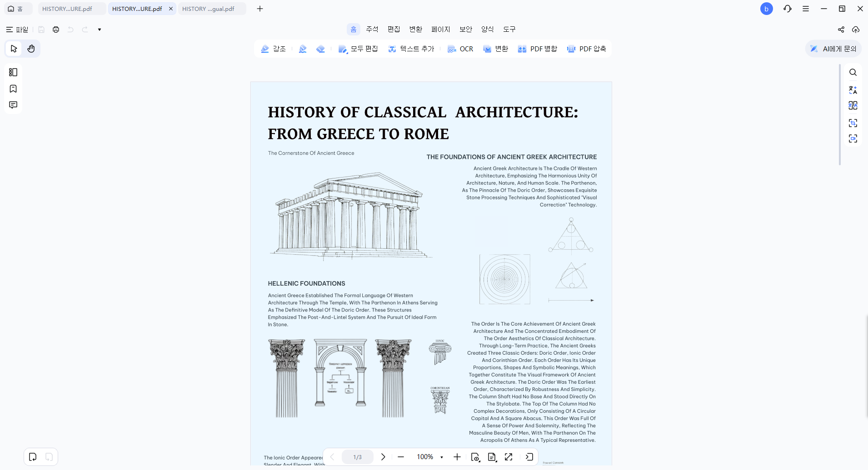Switch to the 양식 forms tab
The image size is (868, 470).
(x=488, y=30)
